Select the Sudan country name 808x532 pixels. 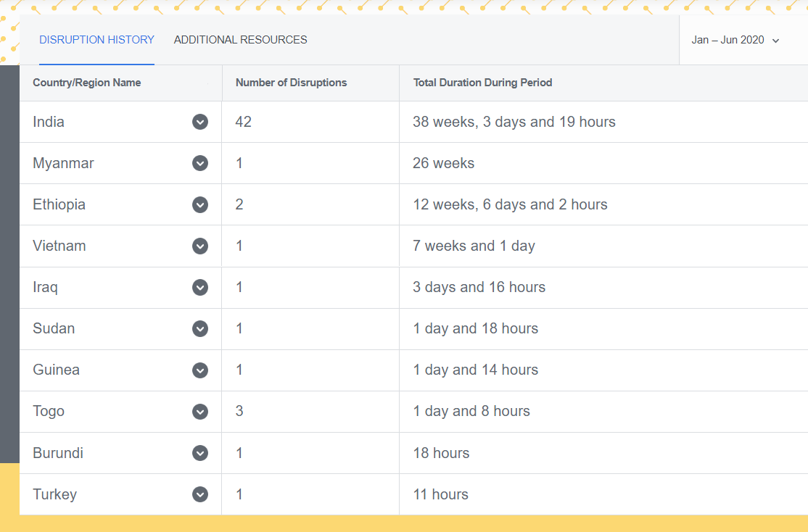pos(54,328)
